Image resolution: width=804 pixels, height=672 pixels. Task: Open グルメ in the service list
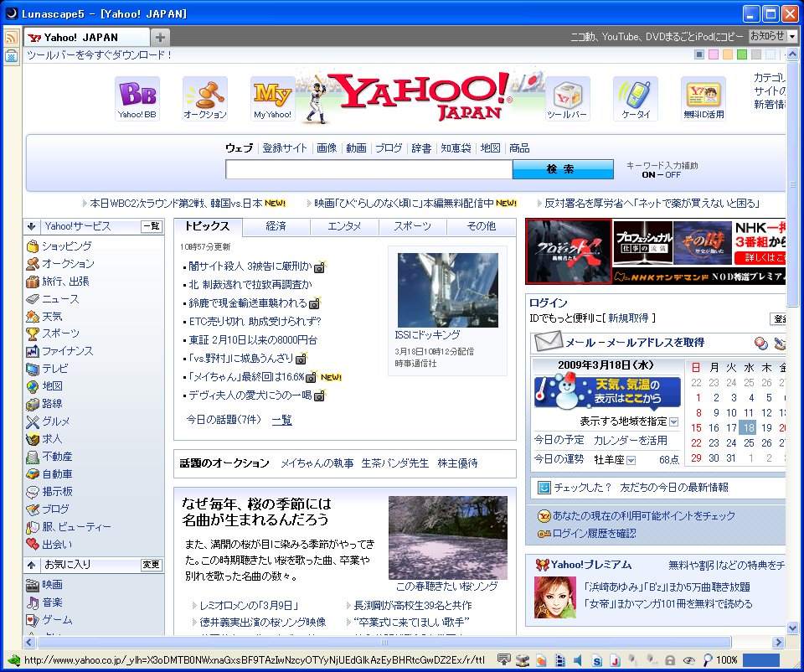(56, 421)
